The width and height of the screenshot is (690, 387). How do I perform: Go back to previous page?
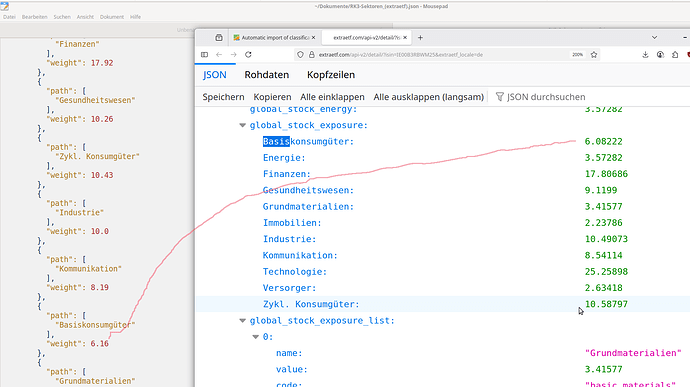pos(219,55)
